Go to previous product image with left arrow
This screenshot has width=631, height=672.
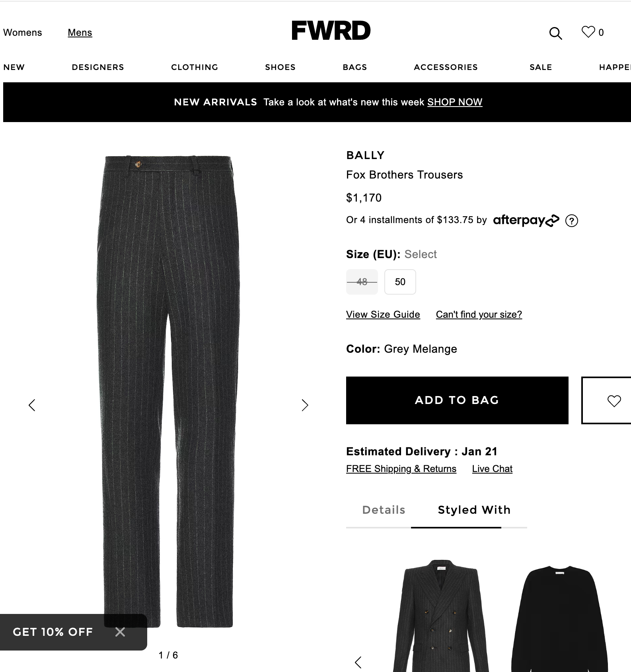pos(32,405)
